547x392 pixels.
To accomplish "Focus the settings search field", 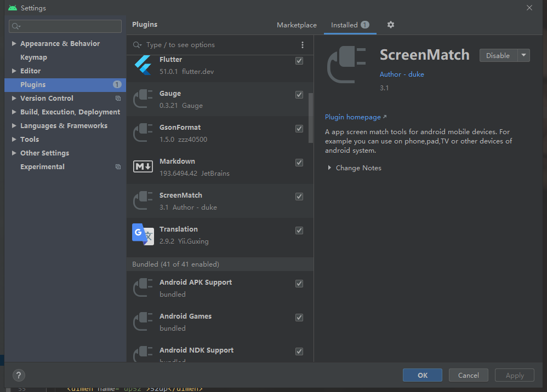I will pyautogui.click(x=65, y=26).
